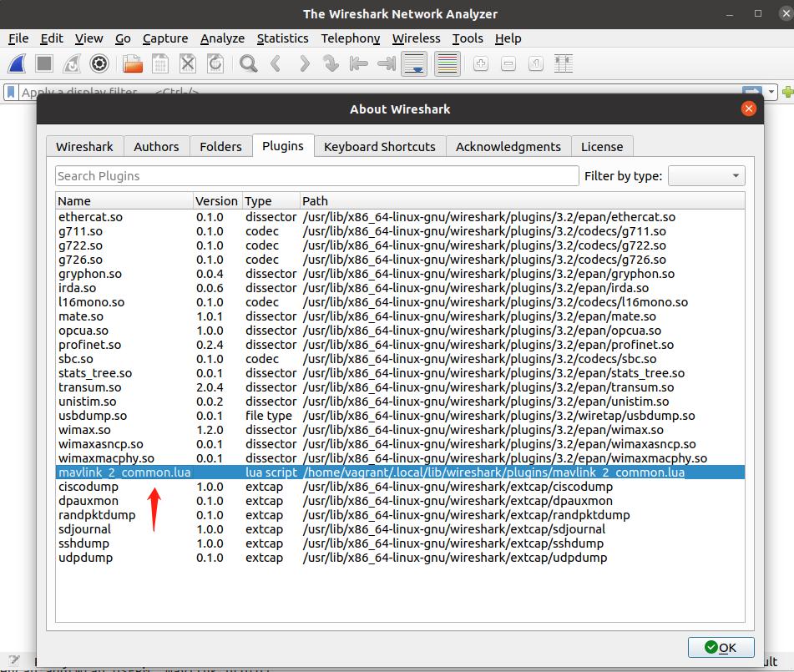Select the mavlink_2_common.lua plugin row
Image resolution: width=794 pixels, height=672 pixels.
coord(125,472)
